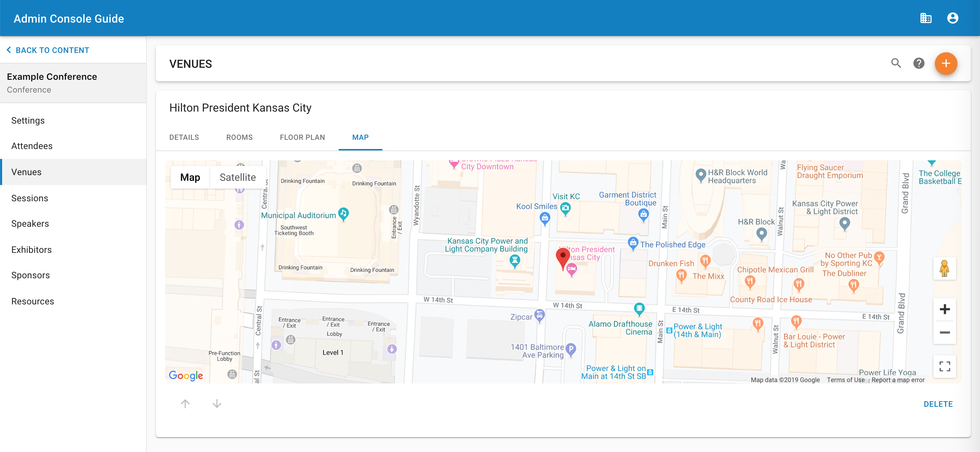980x452 pixels.
Task: Click the Bar Louie restaurant marker
Action: [796, 322]
